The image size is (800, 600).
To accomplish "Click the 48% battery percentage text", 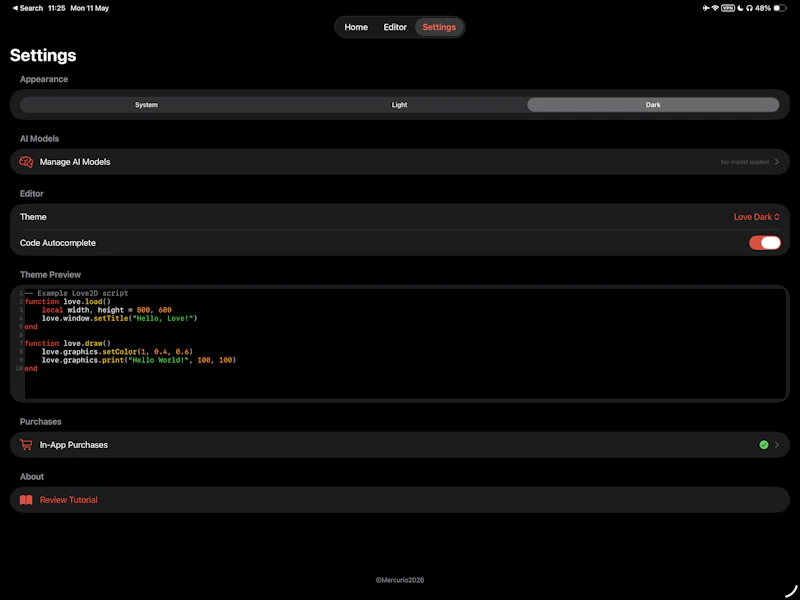I will click(x=763, y=8).
